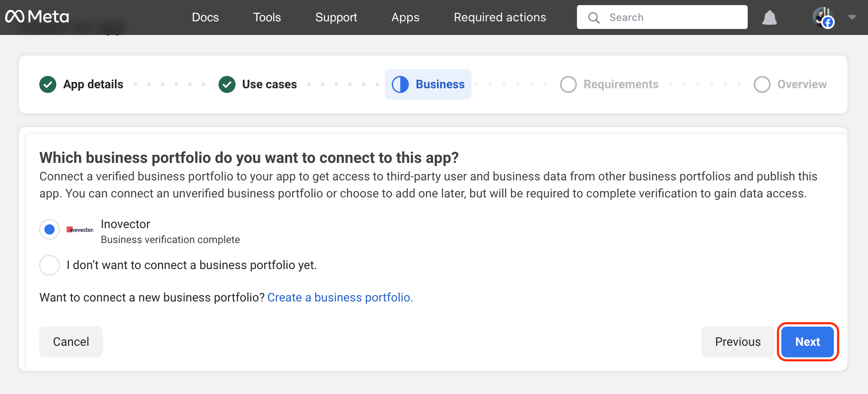868x394 pixels.
Task: Click the Inovector logo thumbnail
Action: [x=80, y=230]
